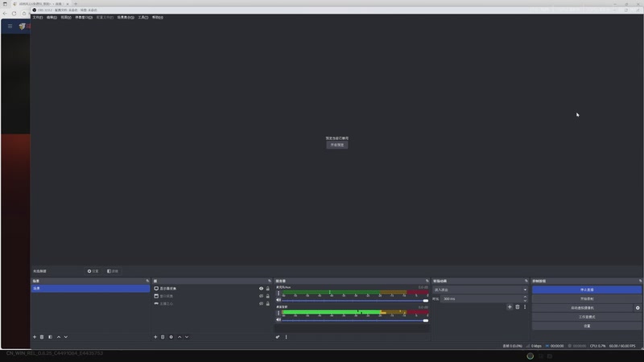Click the CPU usage status bar entry
Image resolution: width=644 pixels, height=362 pixels.
tap(597, 346)
